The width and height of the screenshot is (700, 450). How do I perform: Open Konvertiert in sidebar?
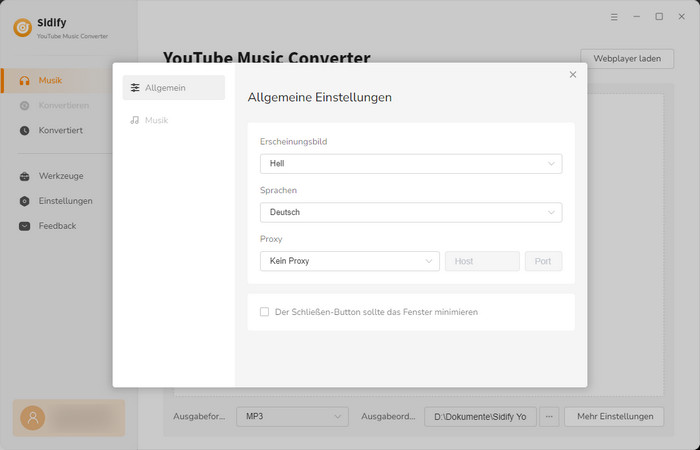click(x=57, y=131)
